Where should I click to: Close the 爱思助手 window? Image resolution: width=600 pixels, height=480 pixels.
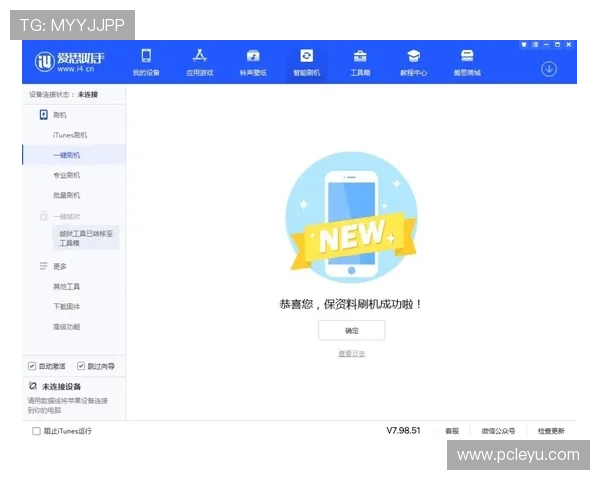[x=569, y=45]
